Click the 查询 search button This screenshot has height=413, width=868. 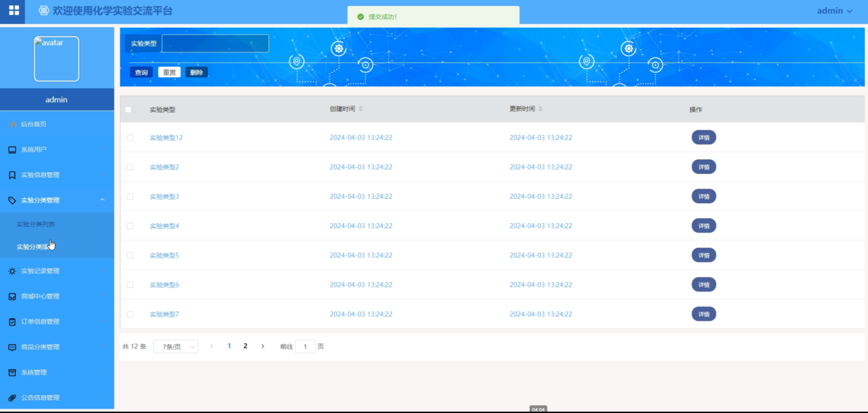141,72
